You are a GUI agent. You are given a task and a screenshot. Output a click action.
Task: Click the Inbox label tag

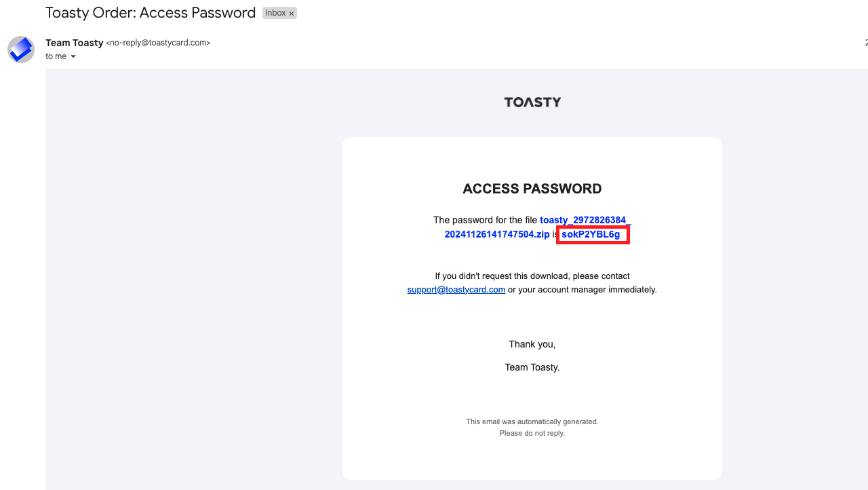275,14
